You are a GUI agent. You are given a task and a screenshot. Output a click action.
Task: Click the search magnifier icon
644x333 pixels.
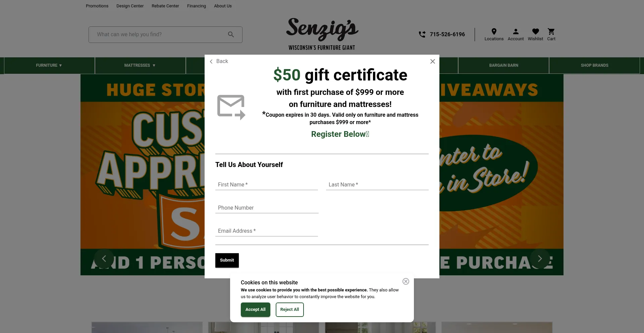(231, 35)
